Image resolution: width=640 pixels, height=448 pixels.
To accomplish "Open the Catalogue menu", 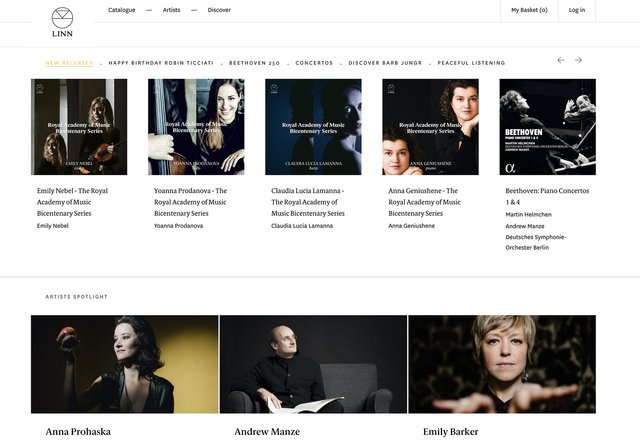I will click(122, 10).
